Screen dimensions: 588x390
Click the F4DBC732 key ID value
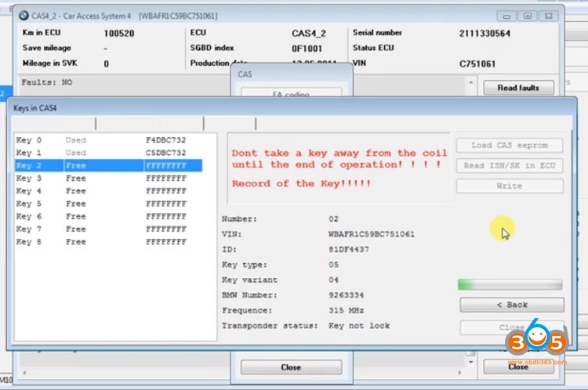[x=165, y=140]
